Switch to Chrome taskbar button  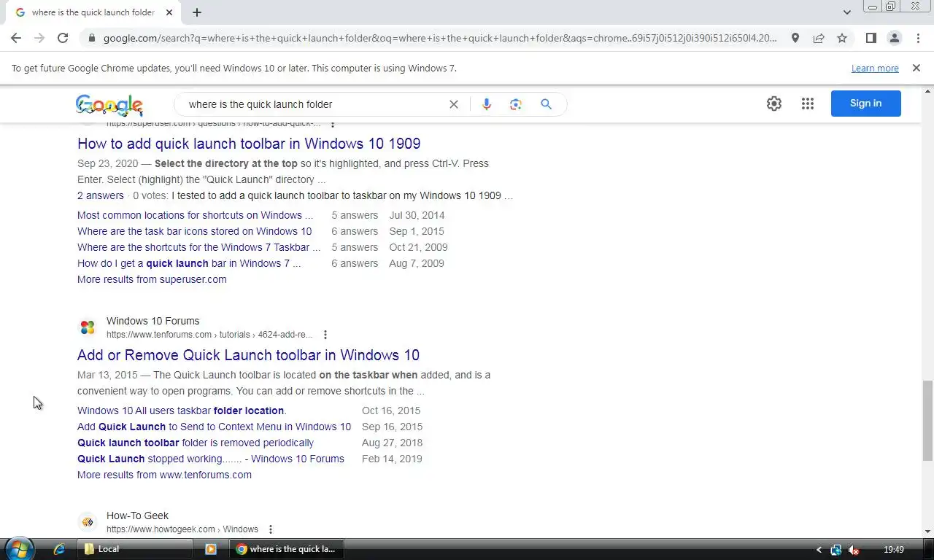[287, 549]
